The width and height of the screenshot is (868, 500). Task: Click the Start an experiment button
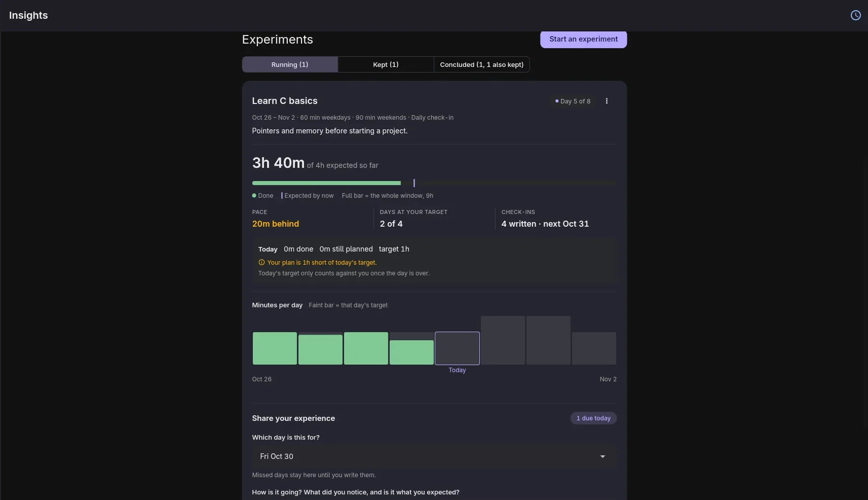(583, 39)
